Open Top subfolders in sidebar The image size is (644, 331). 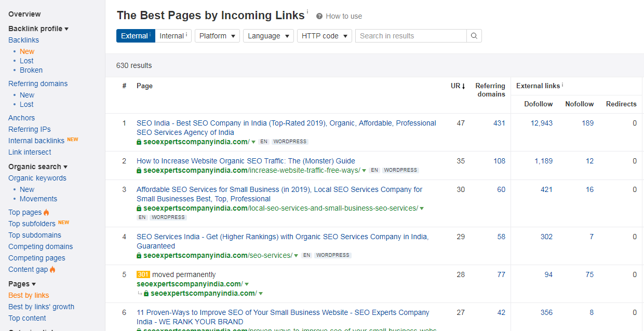(32, 224)
